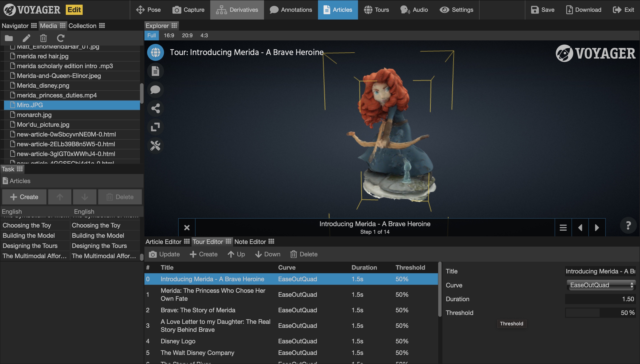The width and height of the screenshot is (640, 364).
Task: Click the refresh icon in Media toolbar
Action: 61,38
